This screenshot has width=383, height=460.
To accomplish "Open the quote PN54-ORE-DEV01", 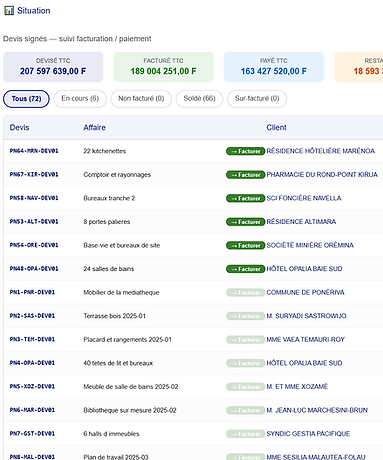I will [x=34, y=245].
